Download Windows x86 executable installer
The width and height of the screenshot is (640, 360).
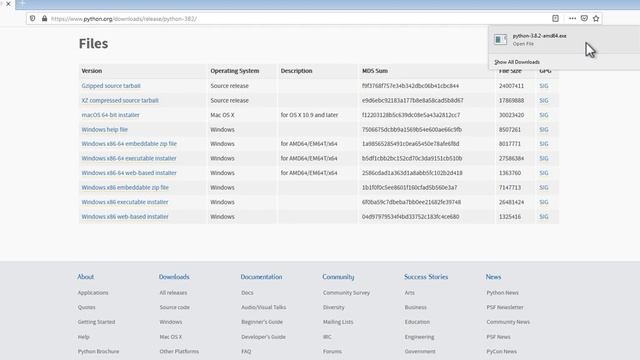point(125,202)
